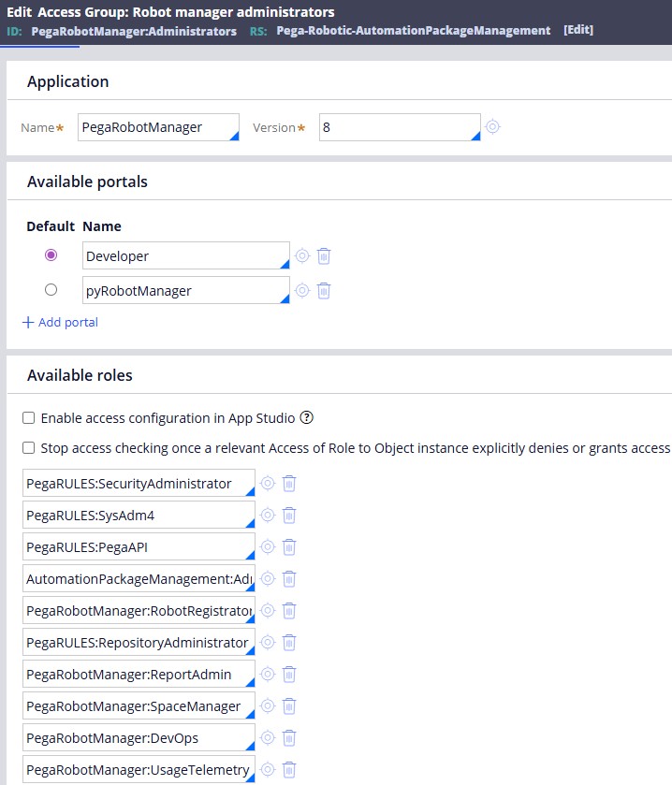The image size is (672, 785).
Task: Delete the pyRobotManager portal row
Action: click(x=324, y=290)
